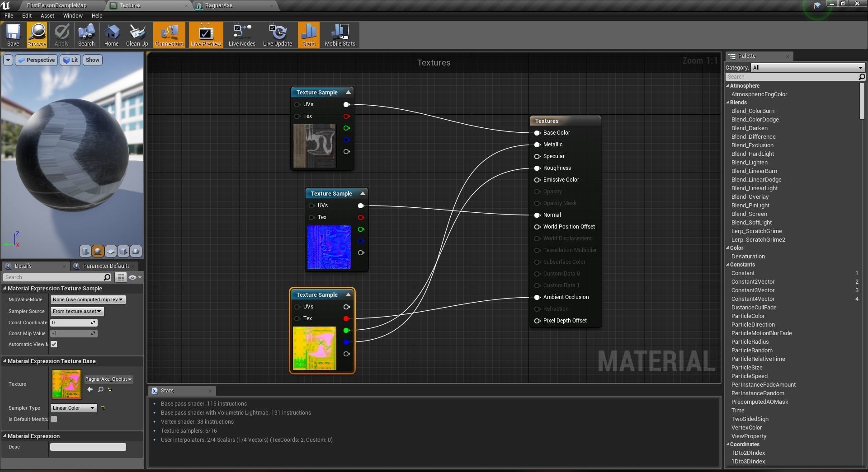
Task: Open the File menu
Action: (x=9, y=15)
